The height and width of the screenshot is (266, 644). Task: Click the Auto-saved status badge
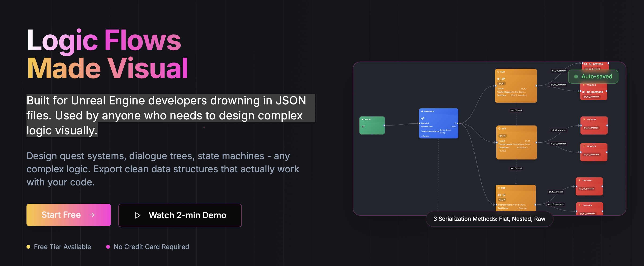[593, 76]
